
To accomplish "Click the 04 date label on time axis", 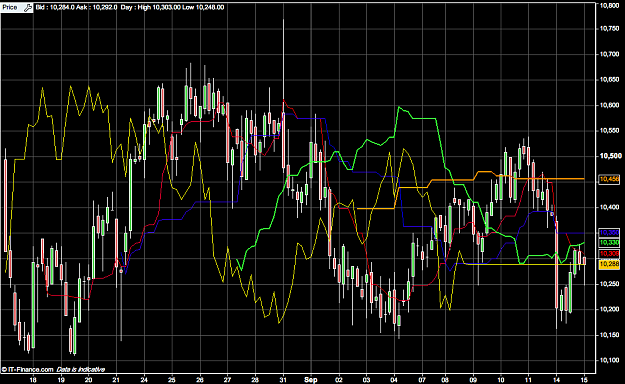I will tap(394, 380).
